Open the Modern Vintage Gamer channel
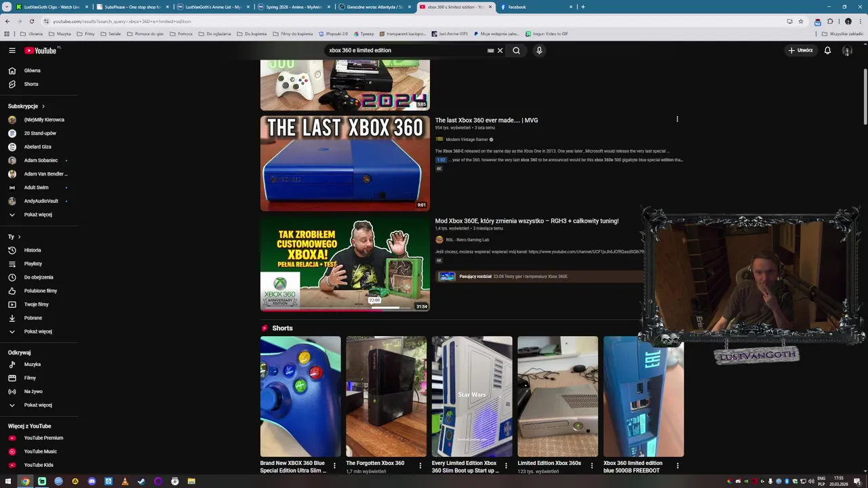The width and height of the screenshot is (868, 488). [x=467, y=140]
